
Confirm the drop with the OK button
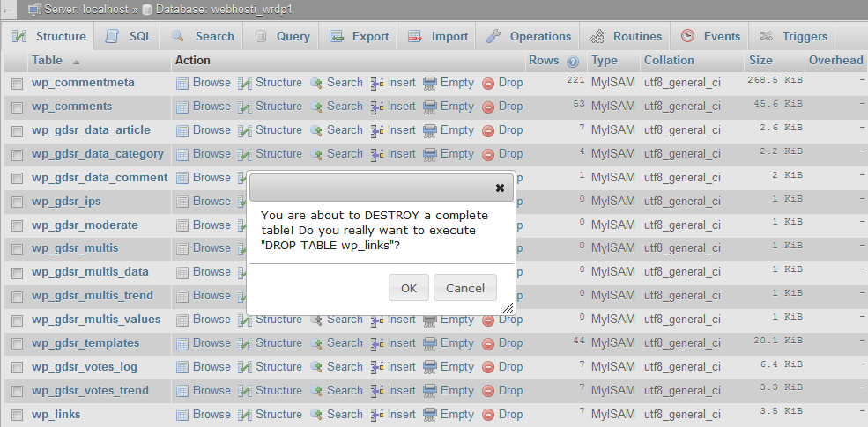click(409, 288)
